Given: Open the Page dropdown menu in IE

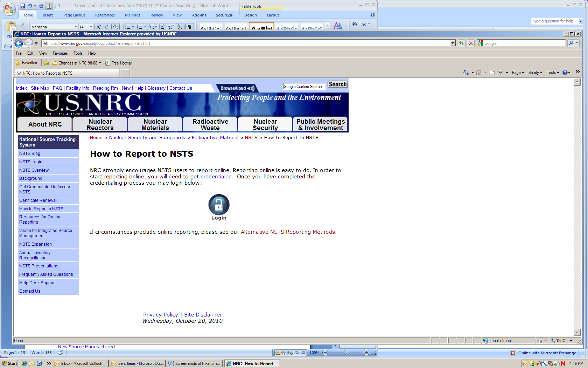Looking at the screenshot, I should [518, 73].
